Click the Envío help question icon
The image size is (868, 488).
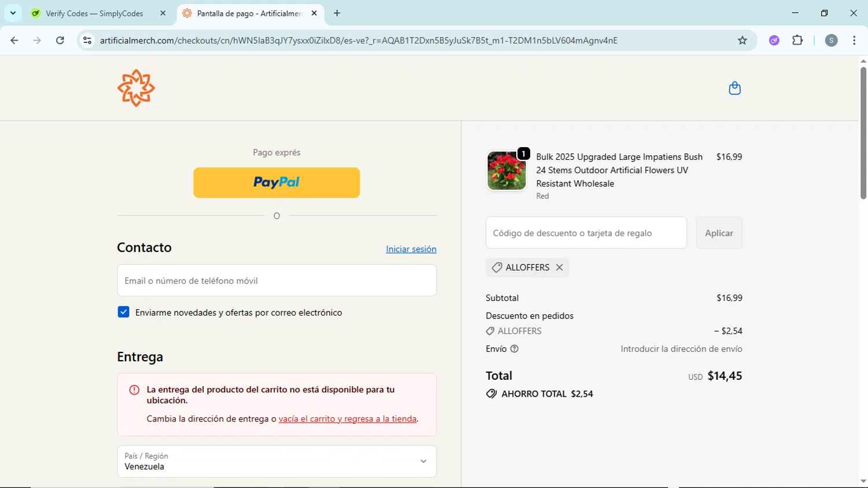point(514,349)
